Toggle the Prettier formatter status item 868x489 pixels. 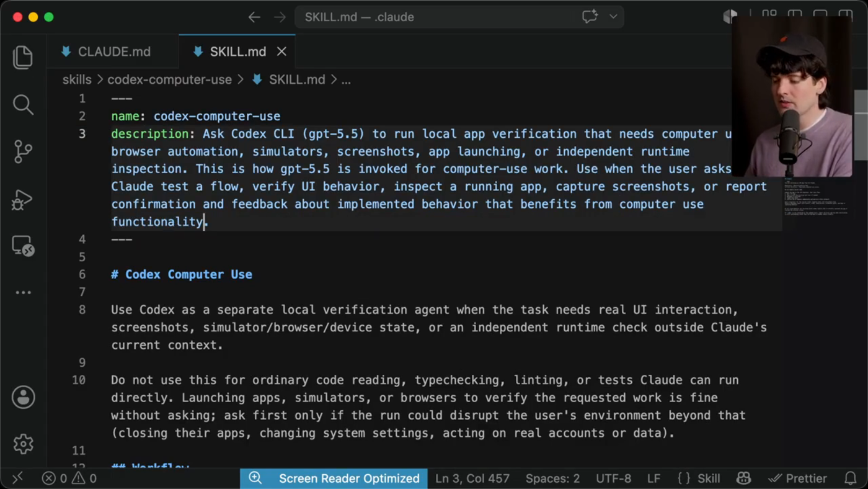click(x=798, y=478)
